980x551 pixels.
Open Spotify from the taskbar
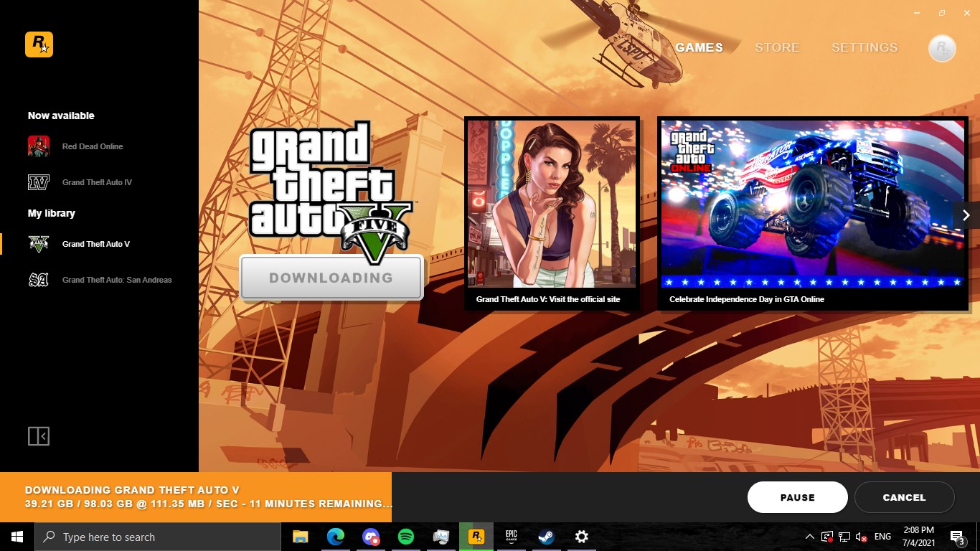click(405, 537)
